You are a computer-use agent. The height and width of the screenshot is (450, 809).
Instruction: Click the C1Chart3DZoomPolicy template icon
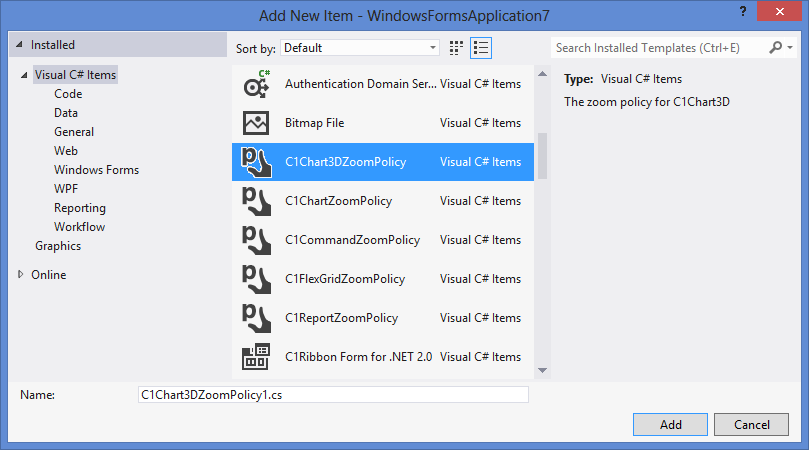pyautogui.click(x=257, y=162)
